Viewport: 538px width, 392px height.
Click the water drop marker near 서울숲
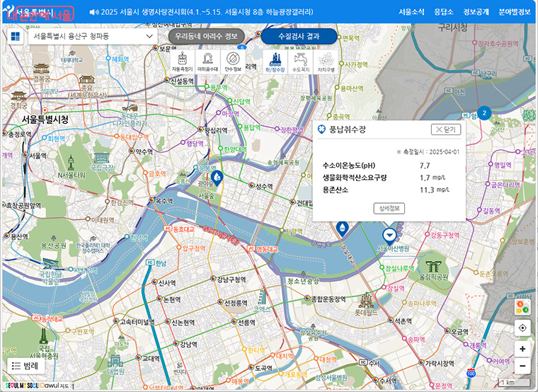click(x=217, y=177)
